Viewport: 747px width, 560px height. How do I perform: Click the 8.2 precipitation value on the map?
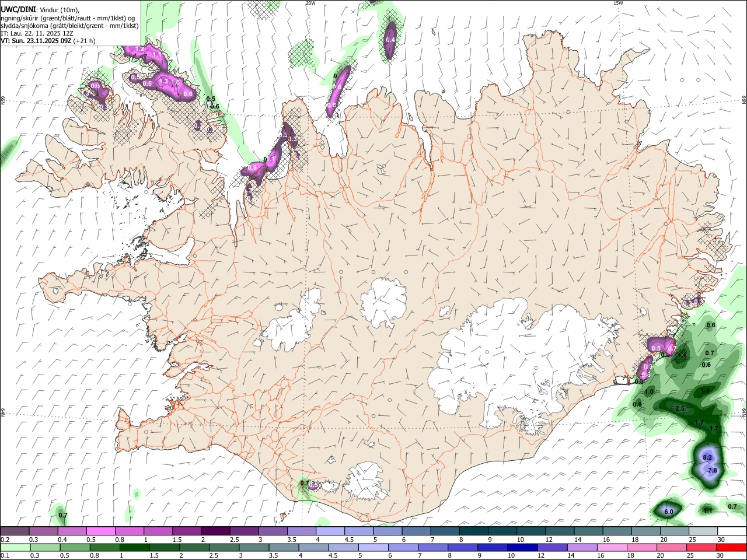(x=707, y=457)
